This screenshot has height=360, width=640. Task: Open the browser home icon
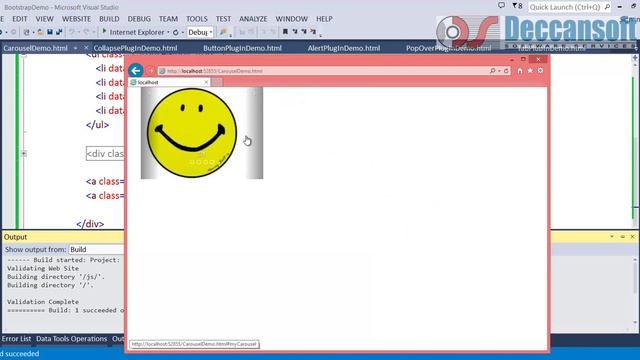pyautogui.click(x=520, y=71)
